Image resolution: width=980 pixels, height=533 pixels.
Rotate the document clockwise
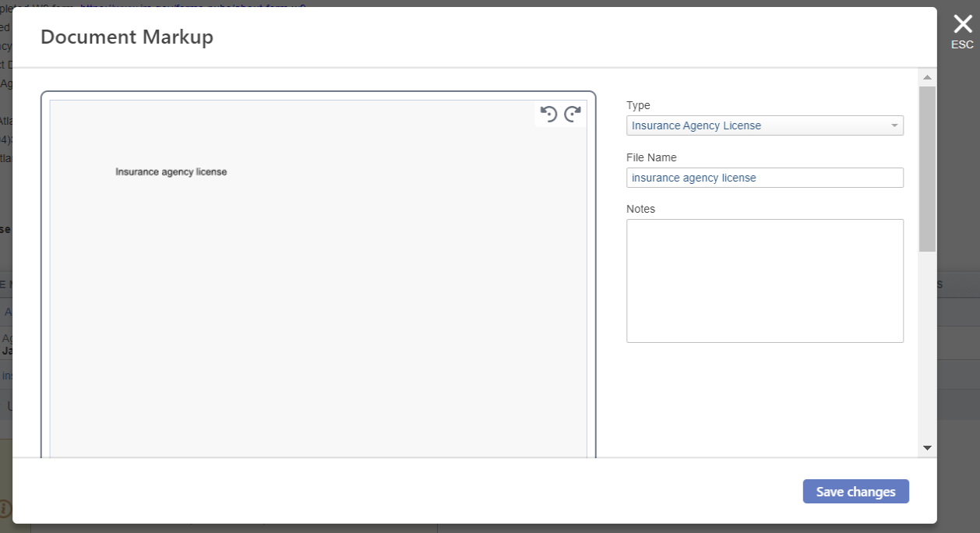573,115
